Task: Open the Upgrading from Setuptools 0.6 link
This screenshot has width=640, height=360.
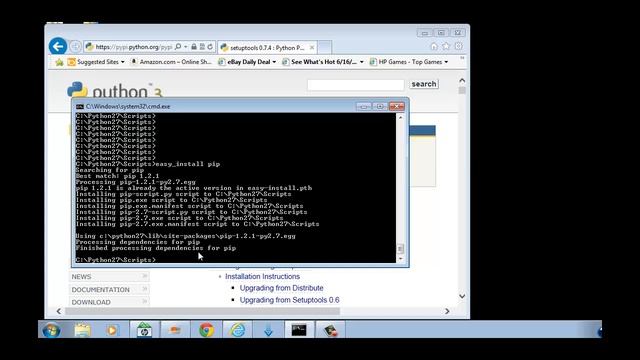Action: pos(290,300)
